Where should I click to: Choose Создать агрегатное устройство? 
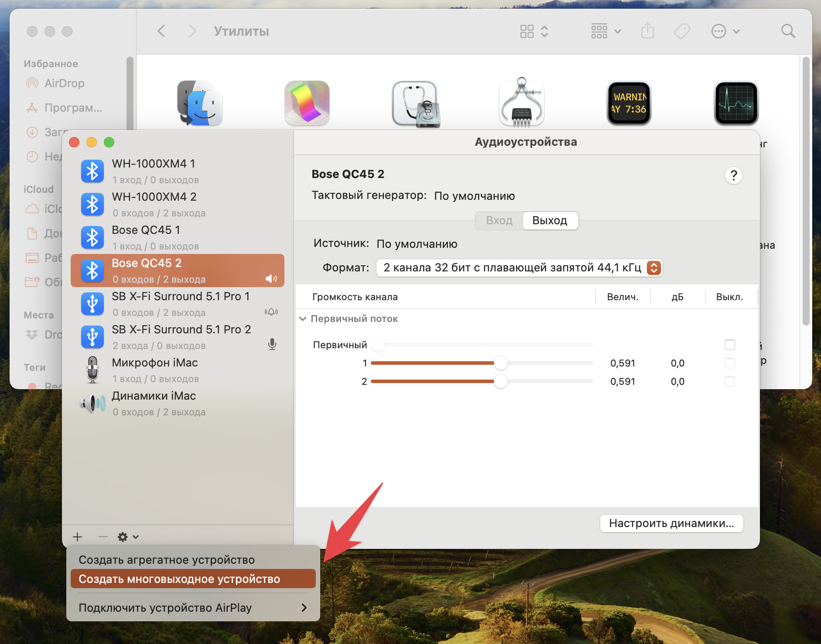pos(193,559)
